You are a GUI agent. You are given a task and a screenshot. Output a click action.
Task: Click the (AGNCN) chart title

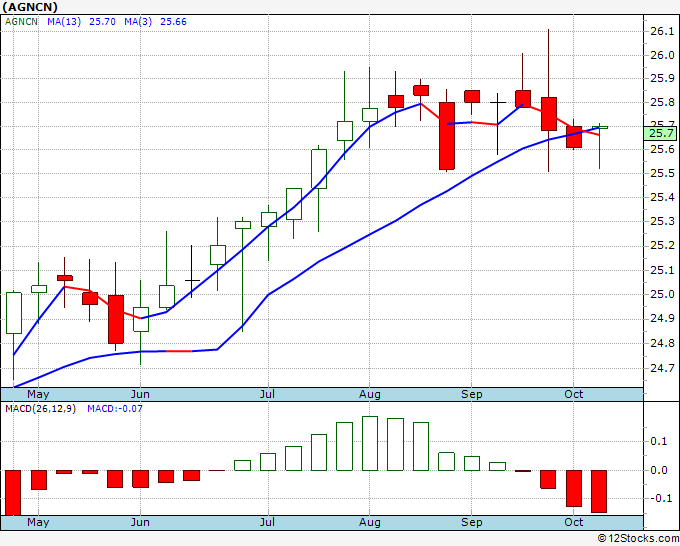point(30,7)
